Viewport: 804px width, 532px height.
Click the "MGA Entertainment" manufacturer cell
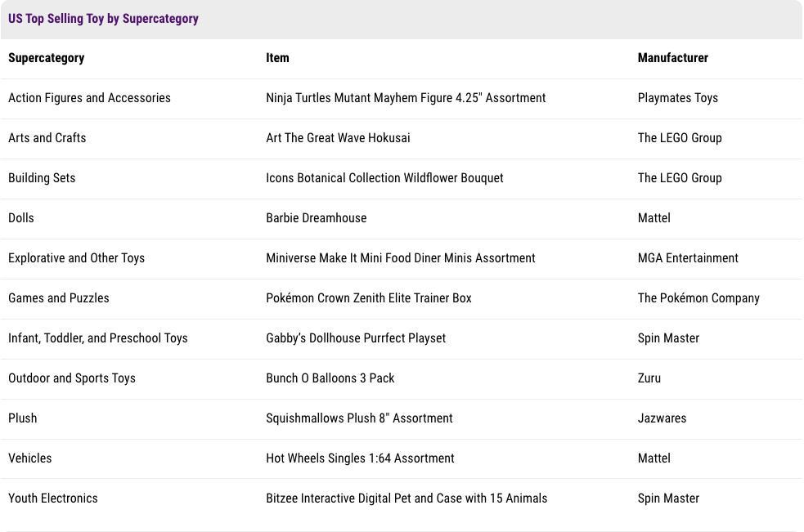point(688,257)
